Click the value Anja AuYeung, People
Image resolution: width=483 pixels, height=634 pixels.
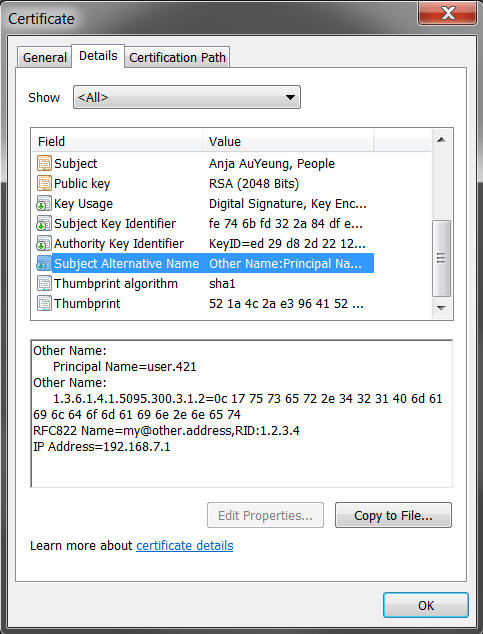[x=272, y=163]
